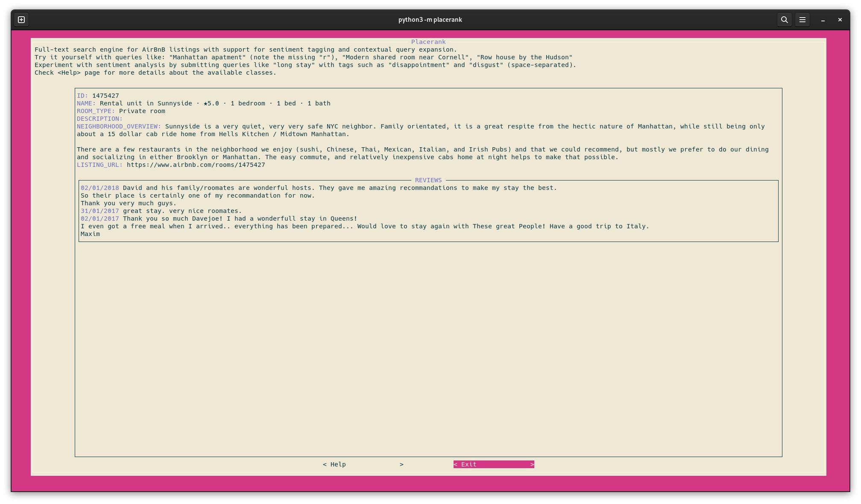Click the REVIEWS section header
This screenshot has height=504, width=861.
click(x=428, y=180)
